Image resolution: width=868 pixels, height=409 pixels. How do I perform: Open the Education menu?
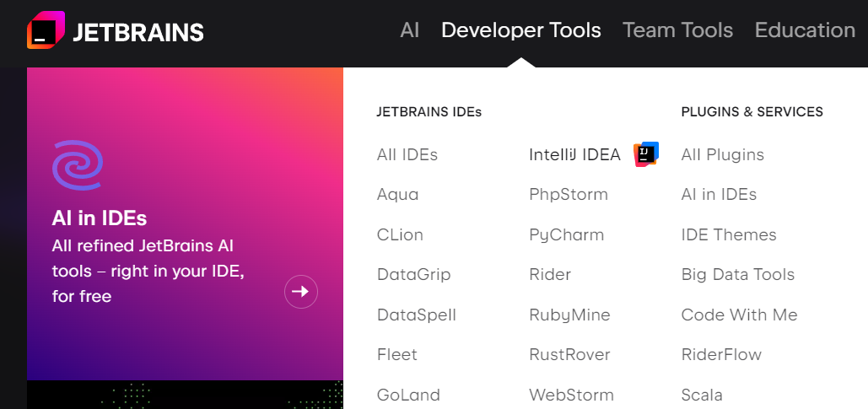(805, 30)
